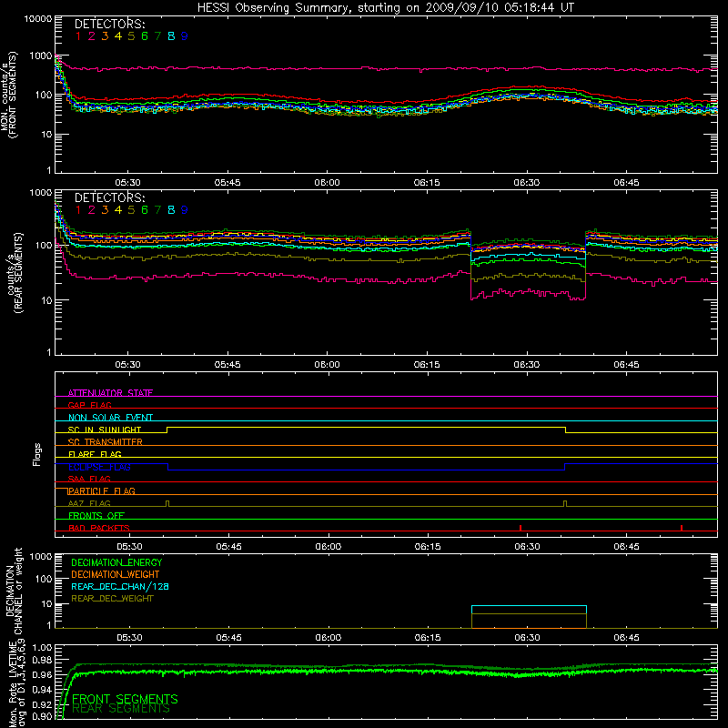Click the FRONTS_OFF flag label
Screen dimensions: 728x728
point(96,516)
